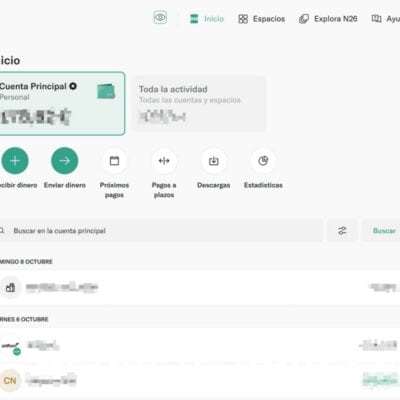Click the Estadísticas label
Viewport: 400px width, 400px height.
pyautogui.click(x=263, y=185)
